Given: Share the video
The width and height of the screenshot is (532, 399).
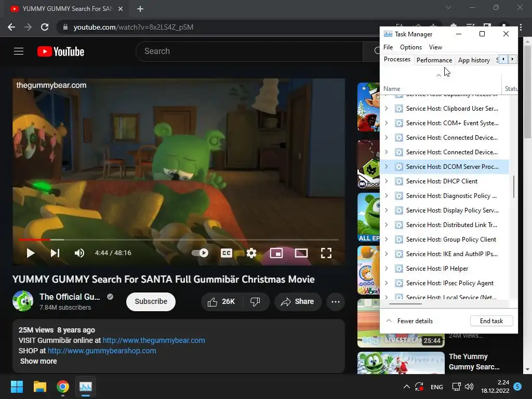Looking at the screenshot, I should tap(298, 302).
